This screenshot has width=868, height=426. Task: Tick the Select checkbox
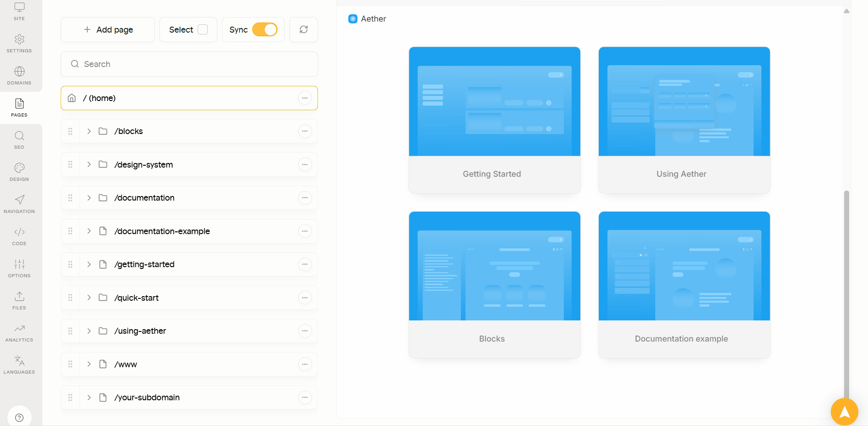203,29
